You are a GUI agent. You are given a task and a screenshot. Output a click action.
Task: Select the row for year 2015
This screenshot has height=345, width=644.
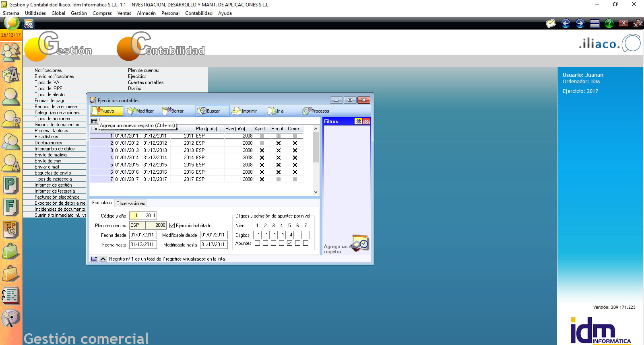(x=196, y=165)
